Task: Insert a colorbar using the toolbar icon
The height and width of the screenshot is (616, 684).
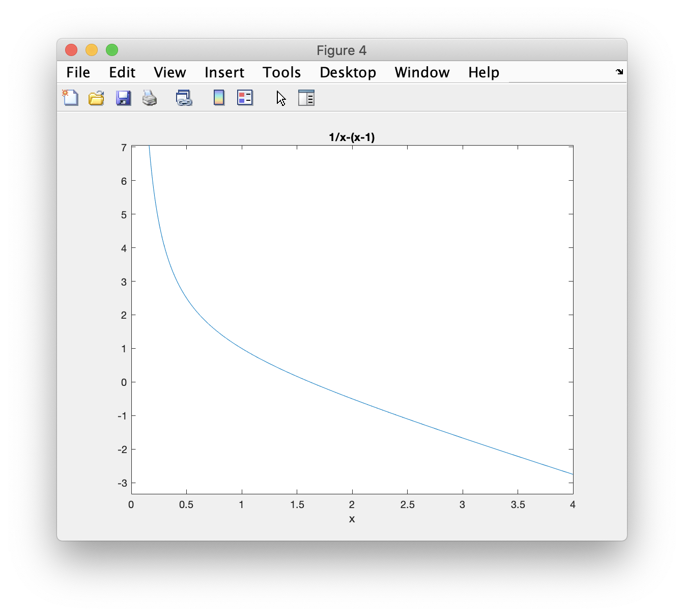Action: point(219,97)
